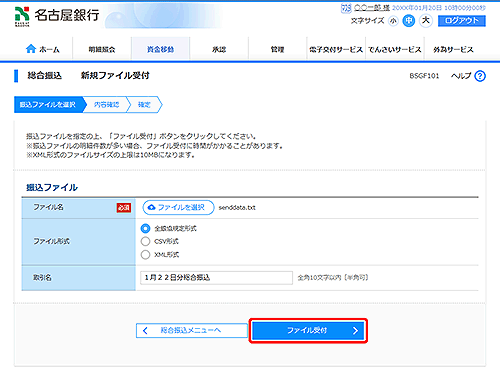Viewport: 500px width, 385px height.
Task: Click the 全角10文字以内 hint text
Action: click(333, 278)
